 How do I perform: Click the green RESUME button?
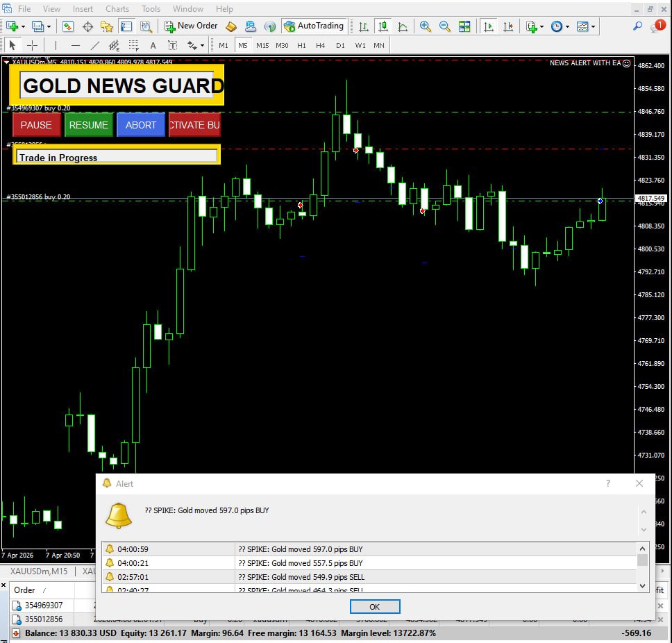coord(89,125)
